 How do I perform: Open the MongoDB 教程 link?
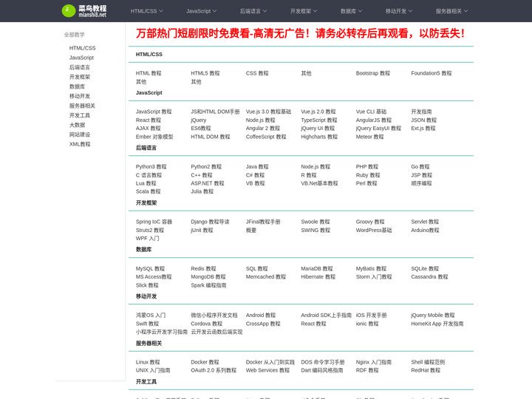208,277
